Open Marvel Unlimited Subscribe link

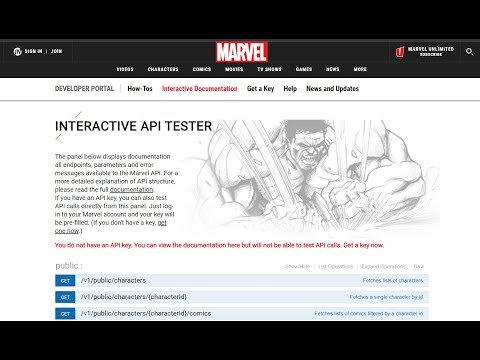click(431, 51)
